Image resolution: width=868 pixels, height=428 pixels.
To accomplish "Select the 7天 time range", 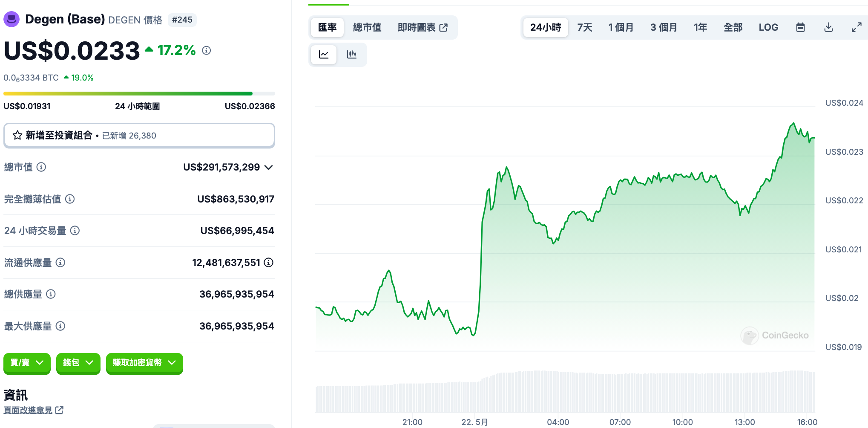I will point(585,27).
